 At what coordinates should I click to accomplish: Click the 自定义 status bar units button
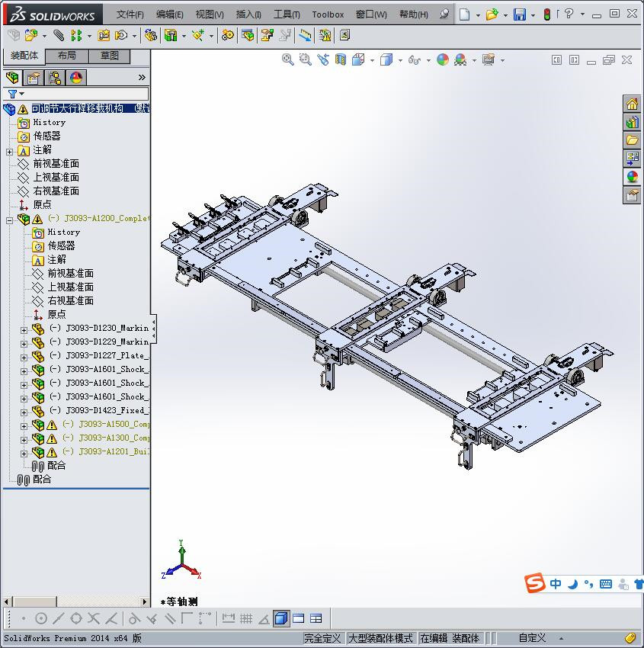pos(532,638)
